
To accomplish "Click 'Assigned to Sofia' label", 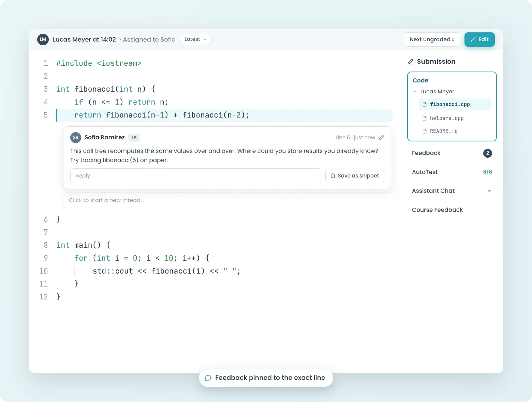I will [149, 40].
